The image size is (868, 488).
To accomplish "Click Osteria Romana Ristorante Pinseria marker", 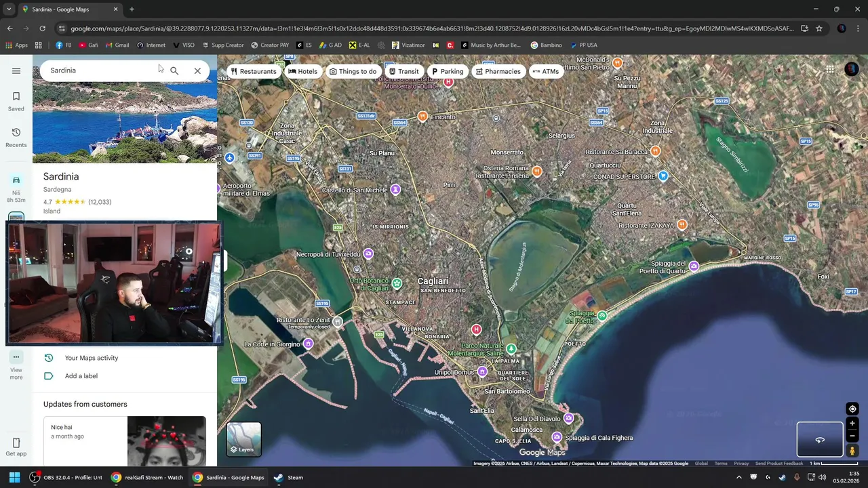I will (x=537, y=171).
